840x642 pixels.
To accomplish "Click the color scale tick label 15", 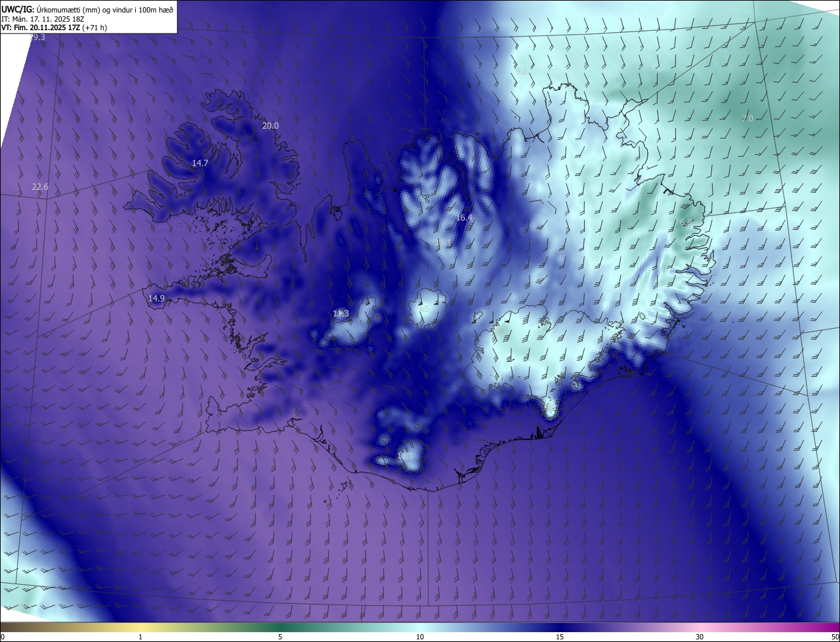I will click(560, 637).
